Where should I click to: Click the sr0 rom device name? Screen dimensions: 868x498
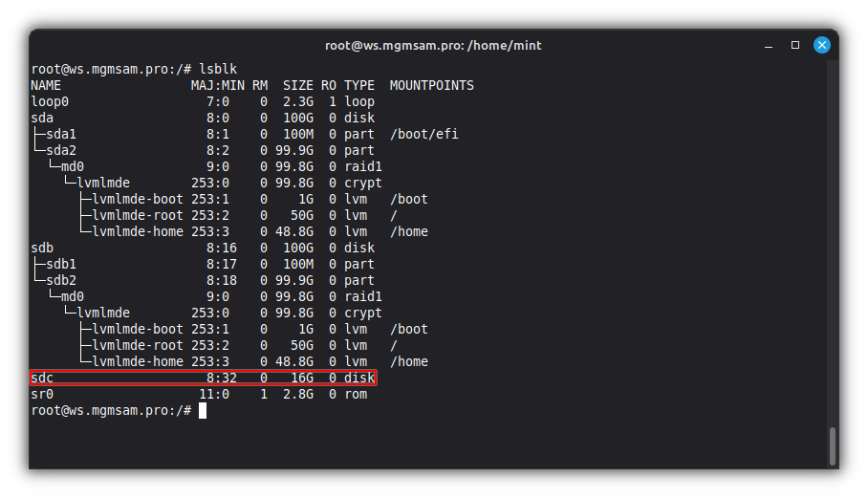tap(42, 394)
